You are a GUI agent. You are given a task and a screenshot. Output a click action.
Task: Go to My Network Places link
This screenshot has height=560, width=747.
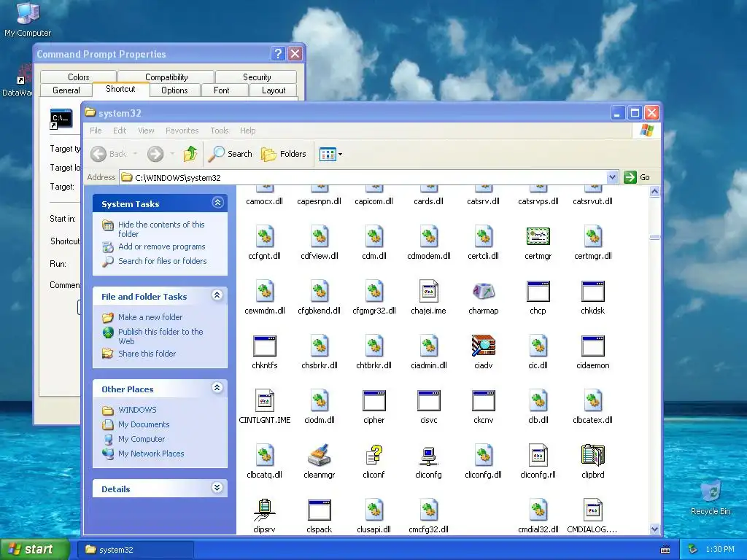click(x=151, y=454)
